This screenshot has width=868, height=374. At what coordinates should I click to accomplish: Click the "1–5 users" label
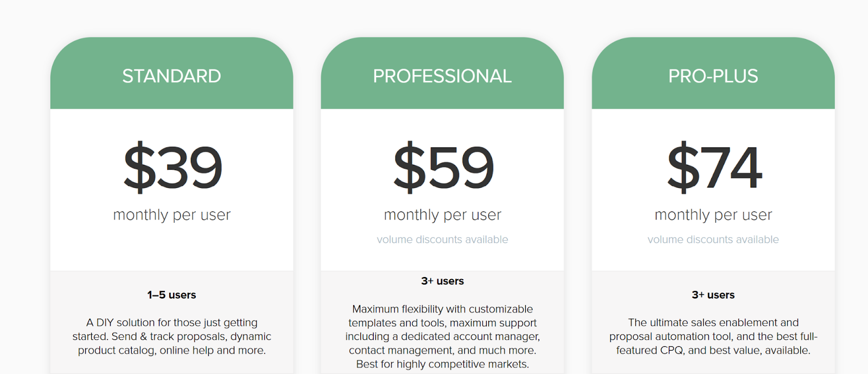tap(171, 295)
